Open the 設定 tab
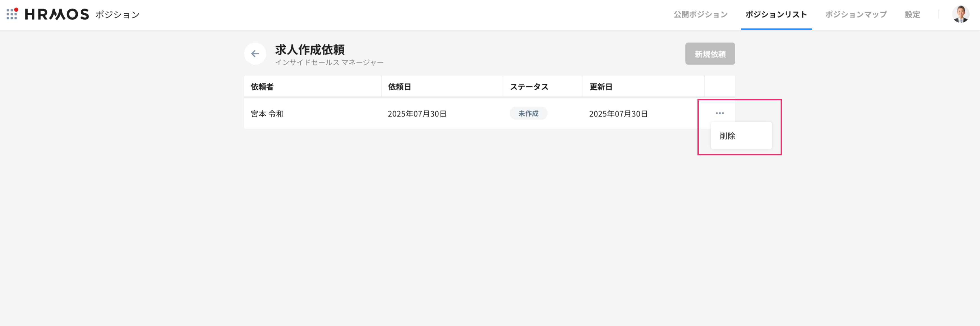Screen dimensions: 980x326 click(x=912, y=14)
